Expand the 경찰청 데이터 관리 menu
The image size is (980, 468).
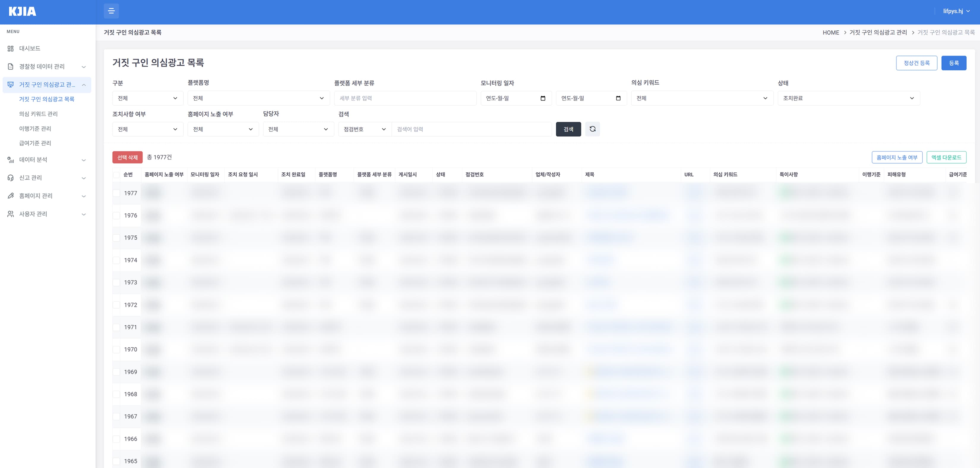click(x=47, y=67)
